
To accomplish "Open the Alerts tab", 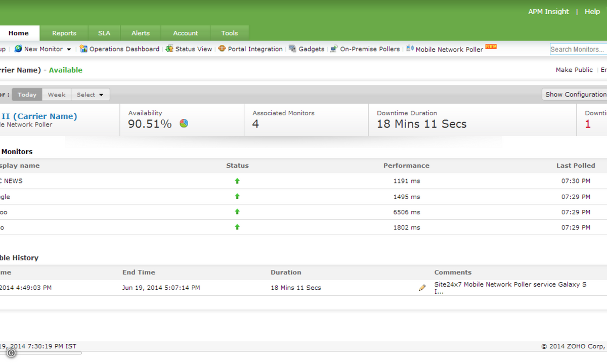I will [141, 33].
